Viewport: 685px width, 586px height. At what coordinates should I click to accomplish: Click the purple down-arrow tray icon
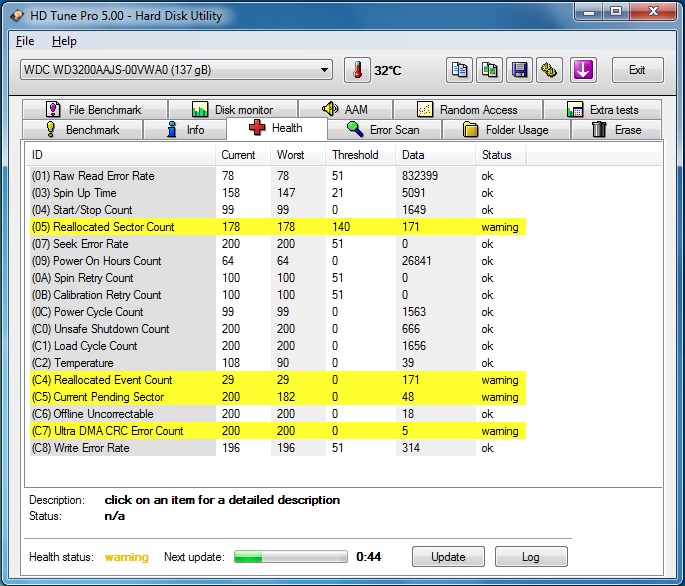pyautogui.click(x=583, y=70)
